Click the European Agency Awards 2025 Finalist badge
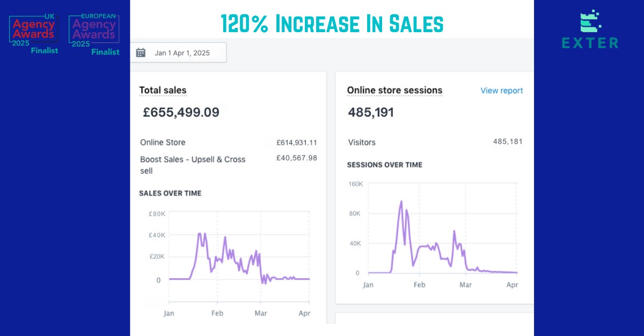This screenshot has width=644, height=336. click(x=94, y=35)
